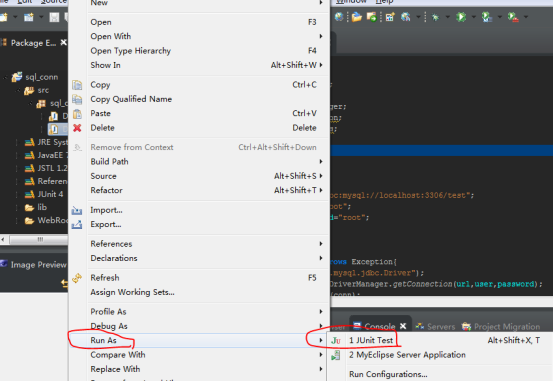
Task: Open the Window menu in menu bar
Action: point(351,2)
